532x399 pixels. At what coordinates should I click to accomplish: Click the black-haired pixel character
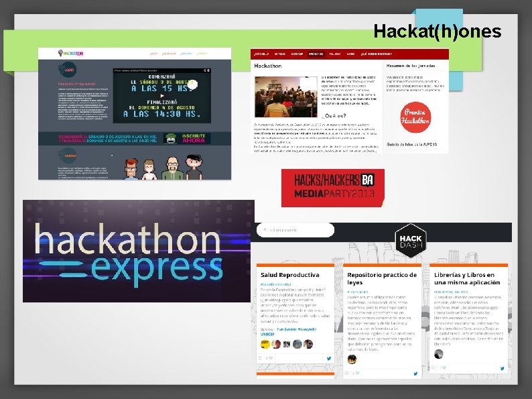coord(194,167)
